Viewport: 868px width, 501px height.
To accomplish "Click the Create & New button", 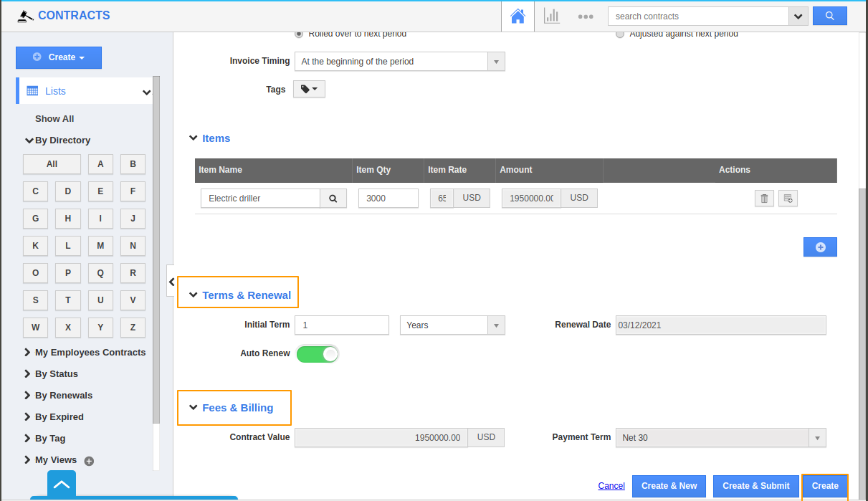I will coord(669,486).
